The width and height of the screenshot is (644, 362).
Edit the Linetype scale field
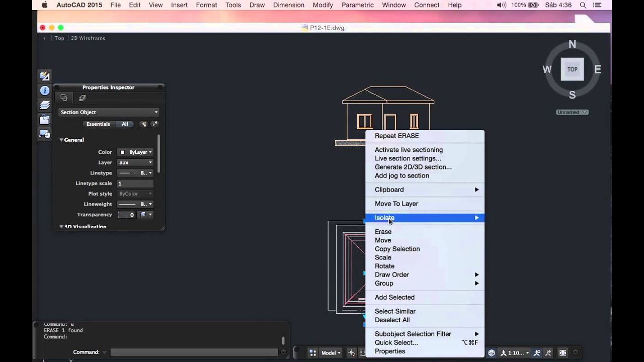[x=135, y=184]
